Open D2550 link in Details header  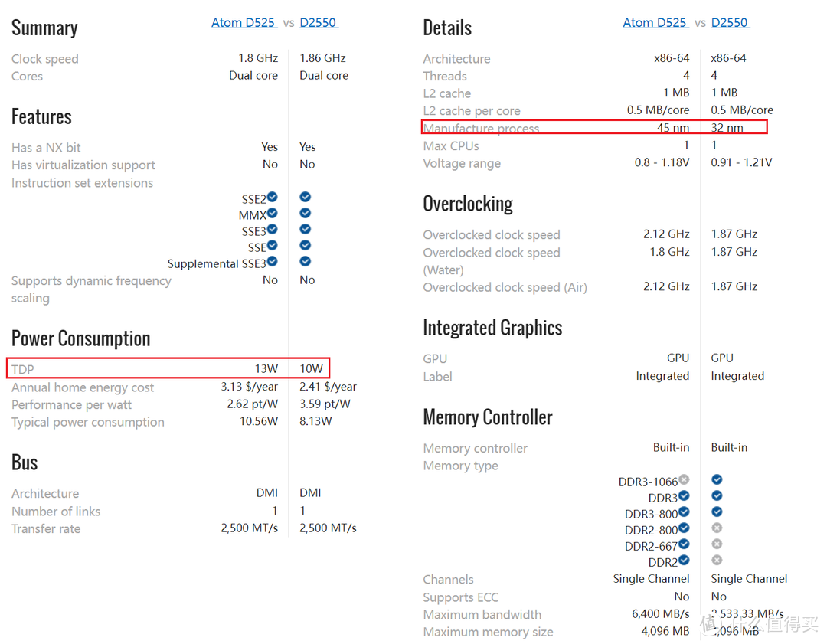point(731,23)
